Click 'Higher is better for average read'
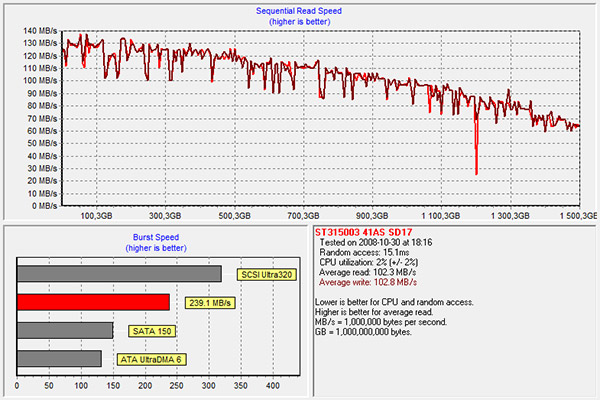 374,312
